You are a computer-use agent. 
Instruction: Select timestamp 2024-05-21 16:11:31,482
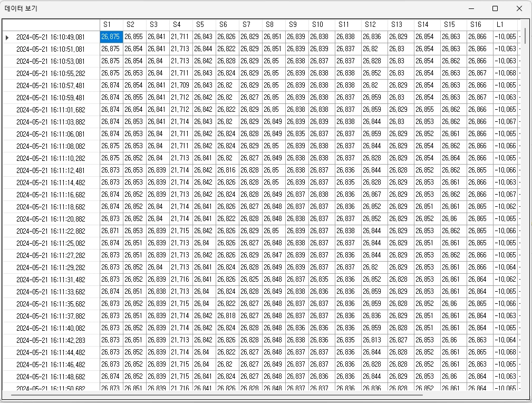pos(51,280)
